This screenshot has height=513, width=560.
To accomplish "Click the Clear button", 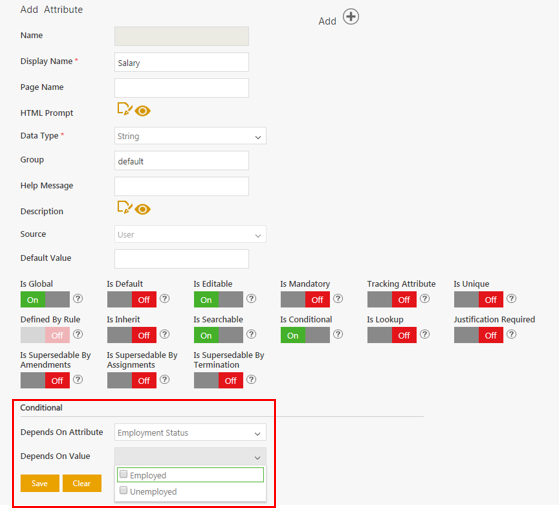I will [x=82, y=483].
